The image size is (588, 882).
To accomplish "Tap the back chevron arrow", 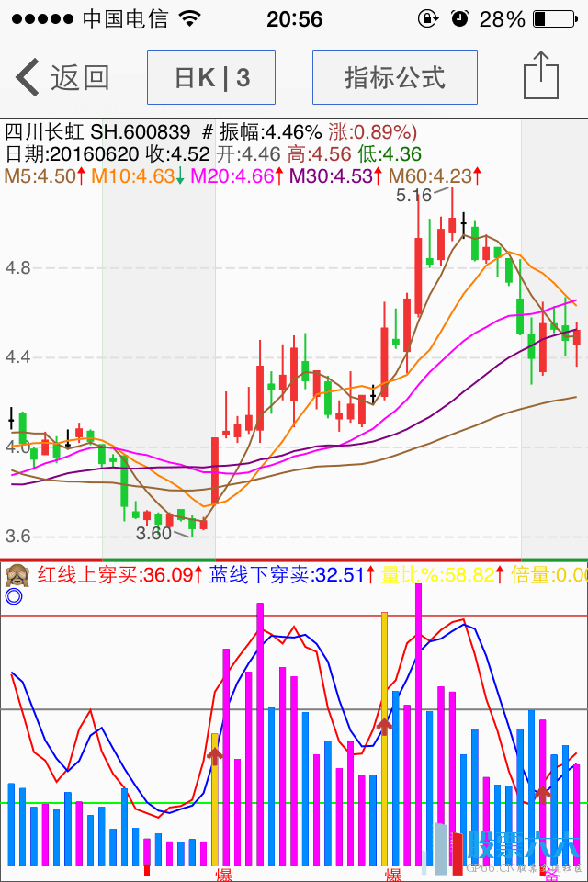I will pos(28,77).
